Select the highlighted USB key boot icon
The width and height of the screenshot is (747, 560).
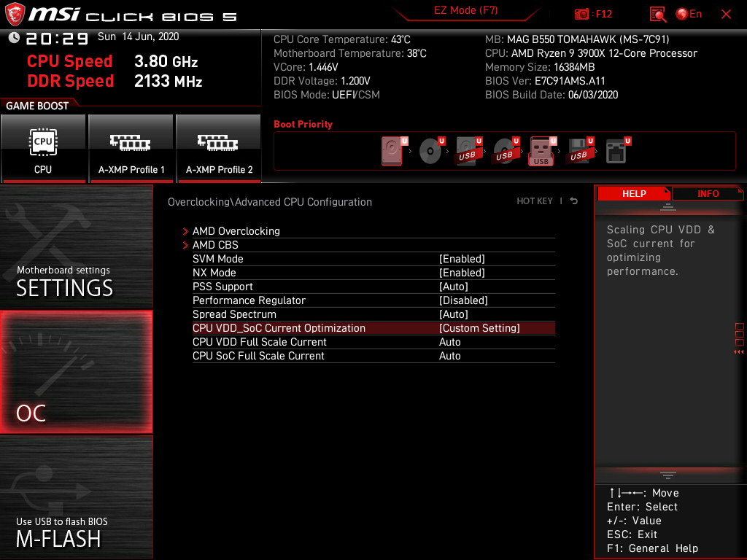pyautogui.click(x=543, y=151)
